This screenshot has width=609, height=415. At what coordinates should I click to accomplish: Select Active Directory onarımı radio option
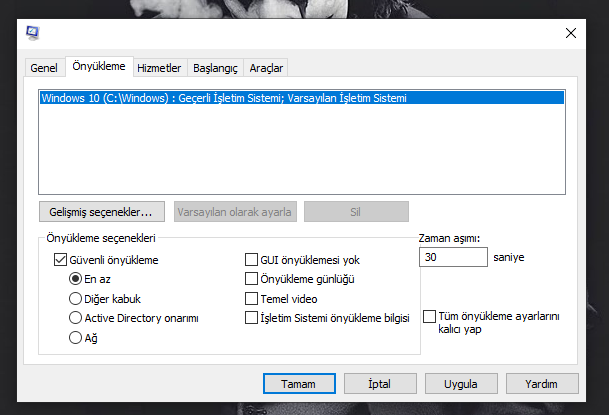click(75, 318)
